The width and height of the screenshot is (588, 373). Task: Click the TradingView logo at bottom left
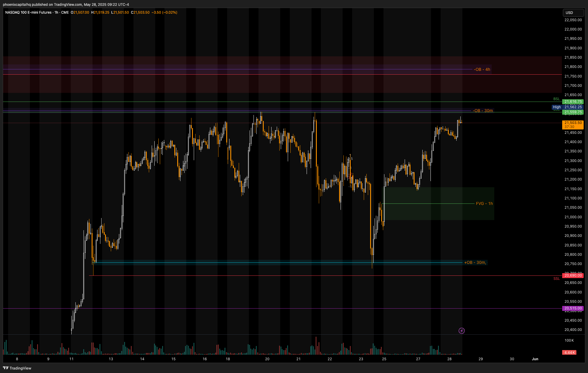point(17,368)
